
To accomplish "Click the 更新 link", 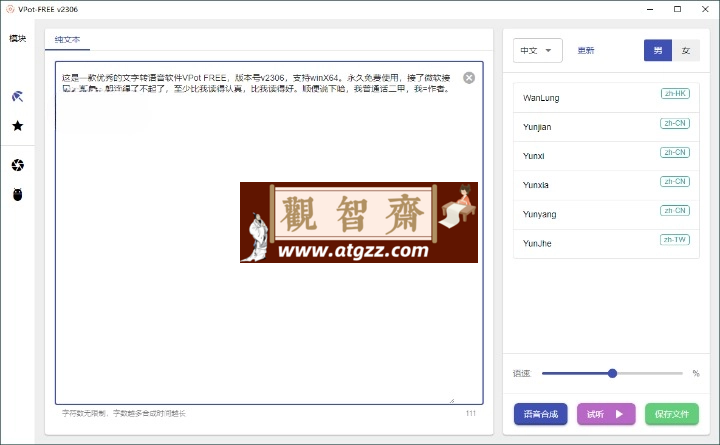I will click(586, 51).
